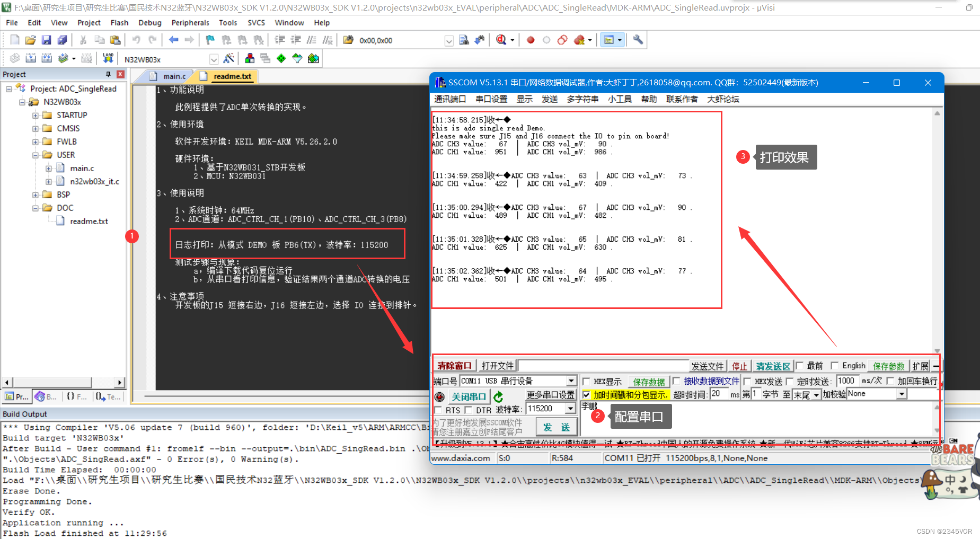Click the Save All icon

63,40
